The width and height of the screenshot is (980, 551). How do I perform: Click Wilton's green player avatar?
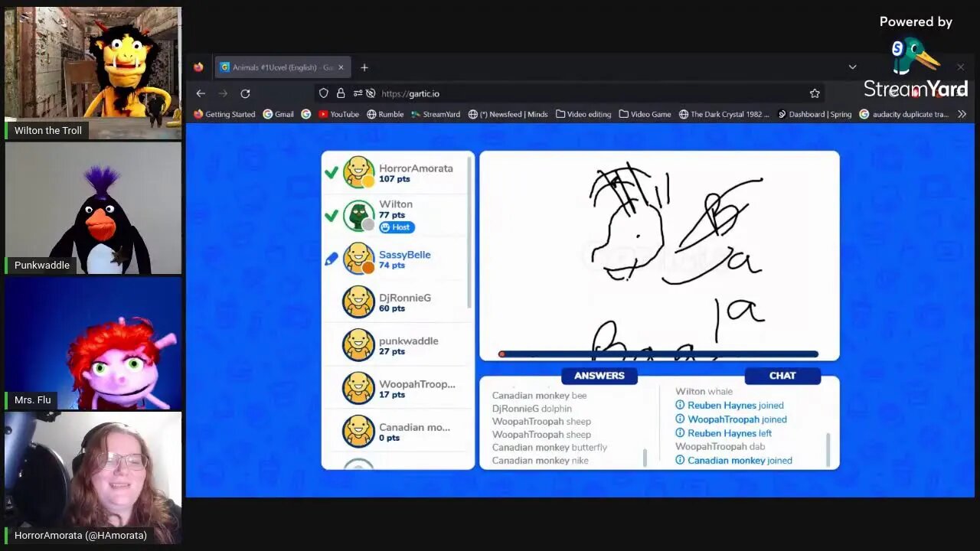point(358,216)
